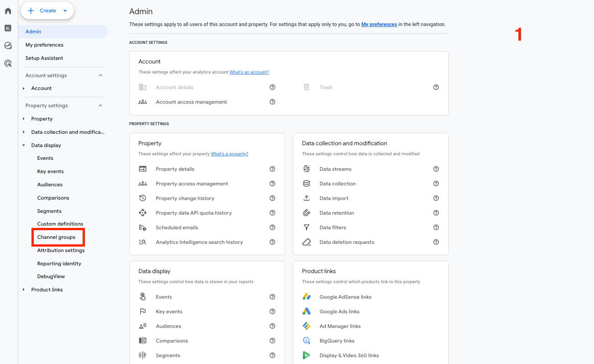Open Comparisons in the left sidebar
The image size is (594, 364).
pyautogui.click(x=53, y=198)
